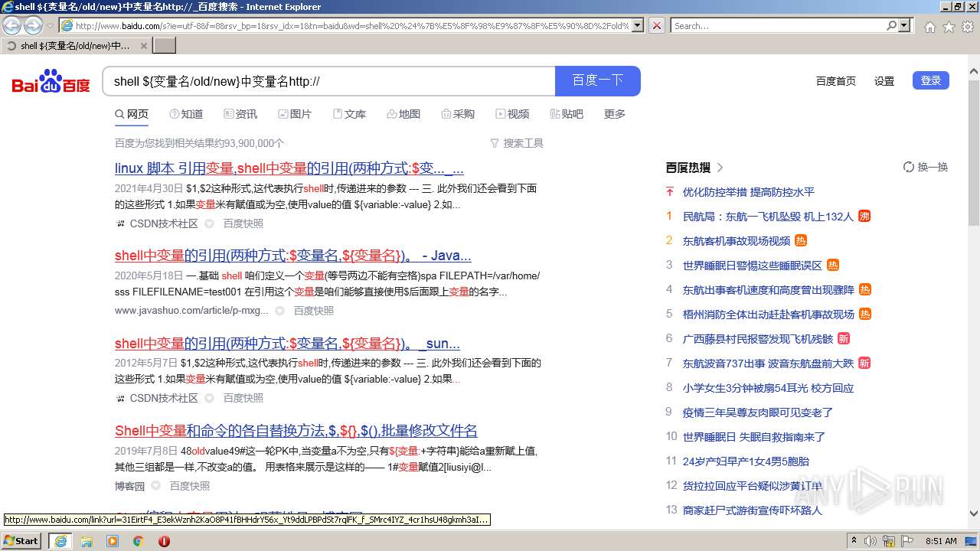Viewport: 980px width, 551px height.
Task: Open hot item 24岁产妇早产1女4男5胞胎
Action: [746, 461]
